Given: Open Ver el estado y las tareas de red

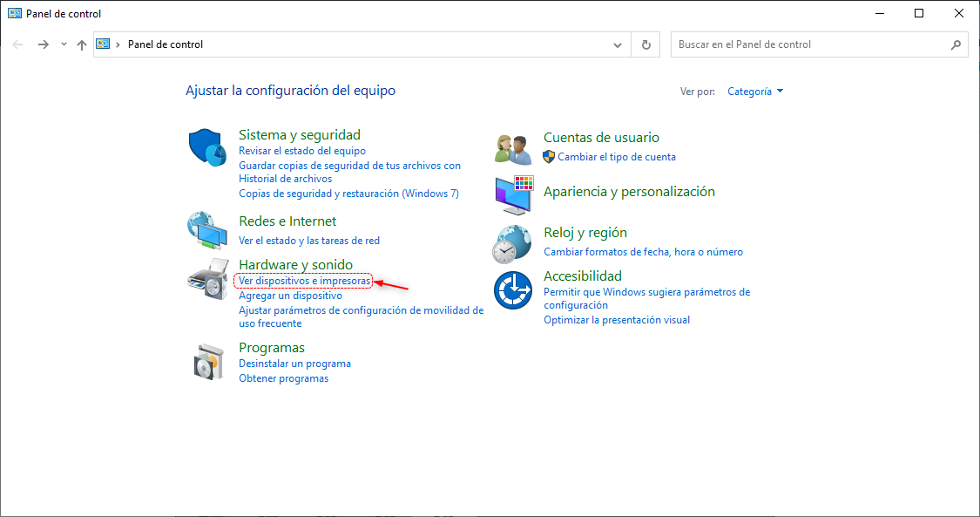Looking at the screenshot, I should [308, 241].
